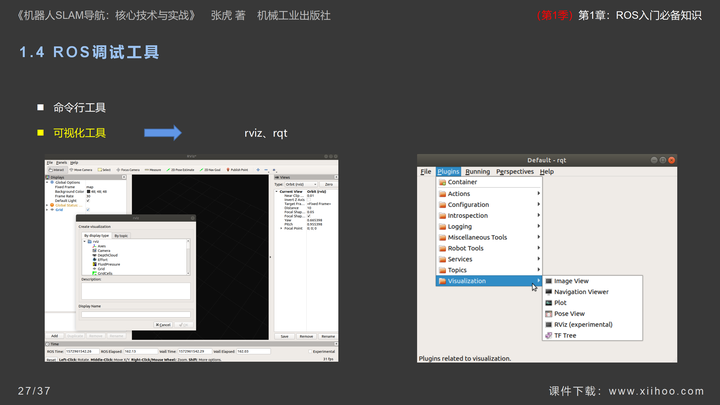This screenshot has width=720, height=405.
Task: Collapse the Current View tree row
Action: click(x=276, y=191)
